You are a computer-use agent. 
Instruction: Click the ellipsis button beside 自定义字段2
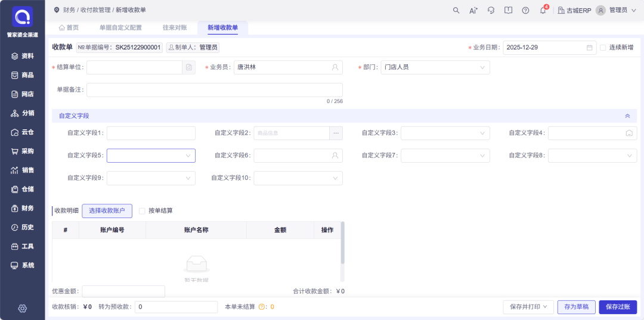(336, 133)
